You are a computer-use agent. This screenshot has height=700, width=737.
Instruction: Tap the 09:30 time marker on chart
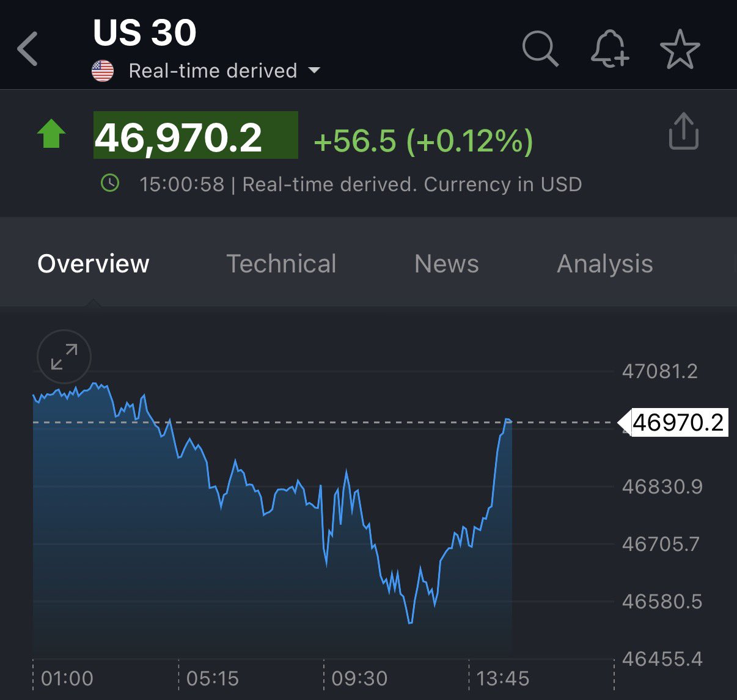pos(359,678)
